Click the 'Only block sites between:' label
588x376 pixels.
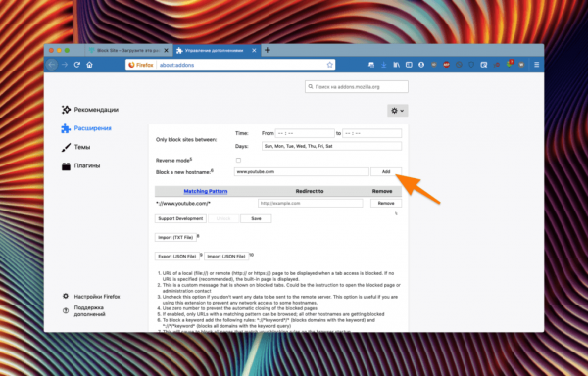(186, 140)
